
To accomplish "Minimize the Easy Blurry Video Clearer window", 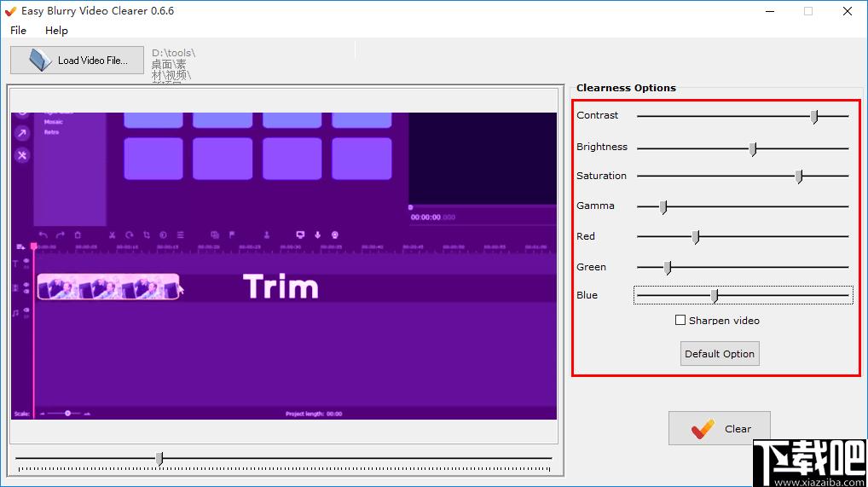I will [x=769, y=11].
